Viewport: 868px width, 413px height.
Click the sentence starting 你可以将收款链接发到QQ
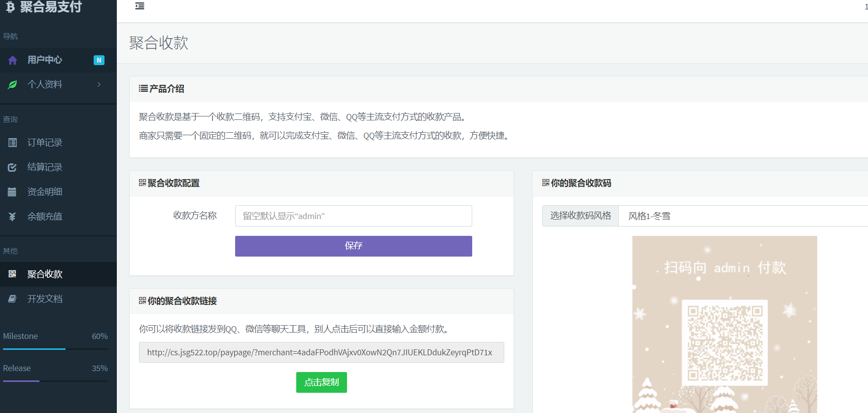coord(295,329)
